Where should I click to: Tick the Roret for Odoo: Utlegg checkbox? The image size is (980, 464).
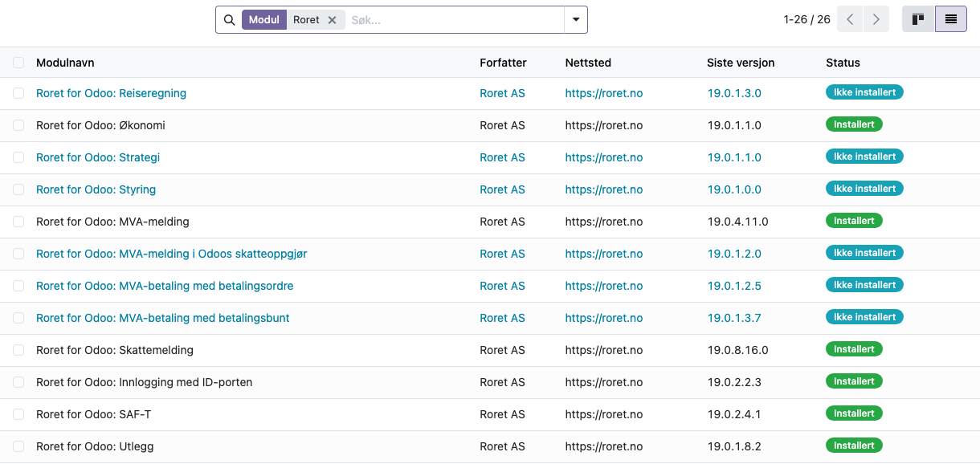coord(18,446)
